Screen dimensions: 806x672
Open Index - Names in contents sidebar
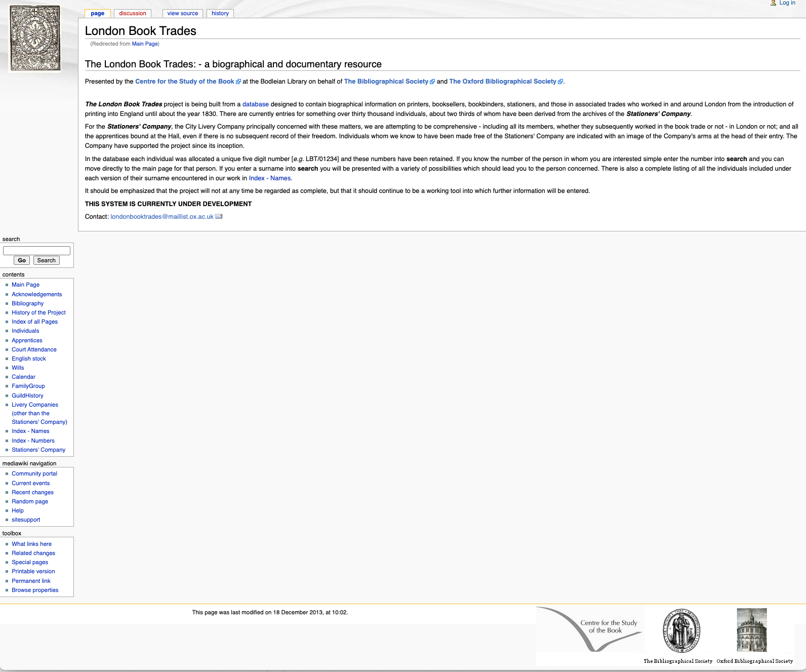click(x=30, y=431)
